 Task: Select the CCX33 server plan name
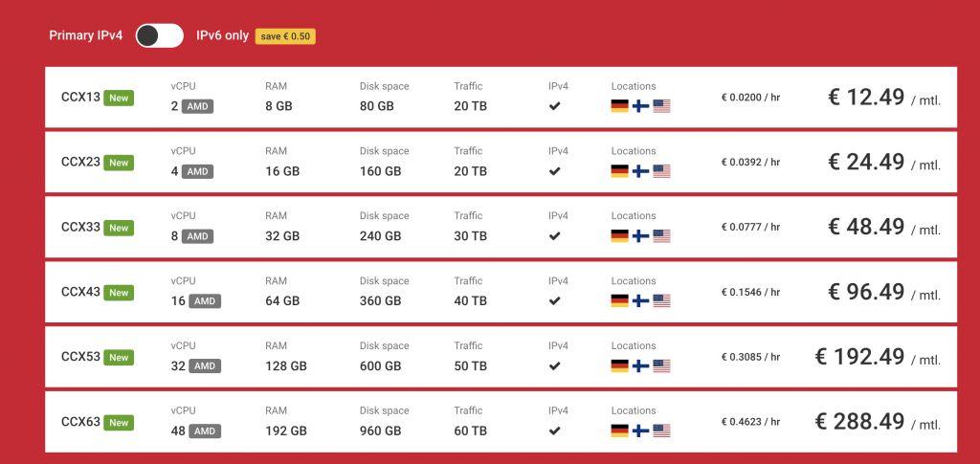(x=80, y=228)
